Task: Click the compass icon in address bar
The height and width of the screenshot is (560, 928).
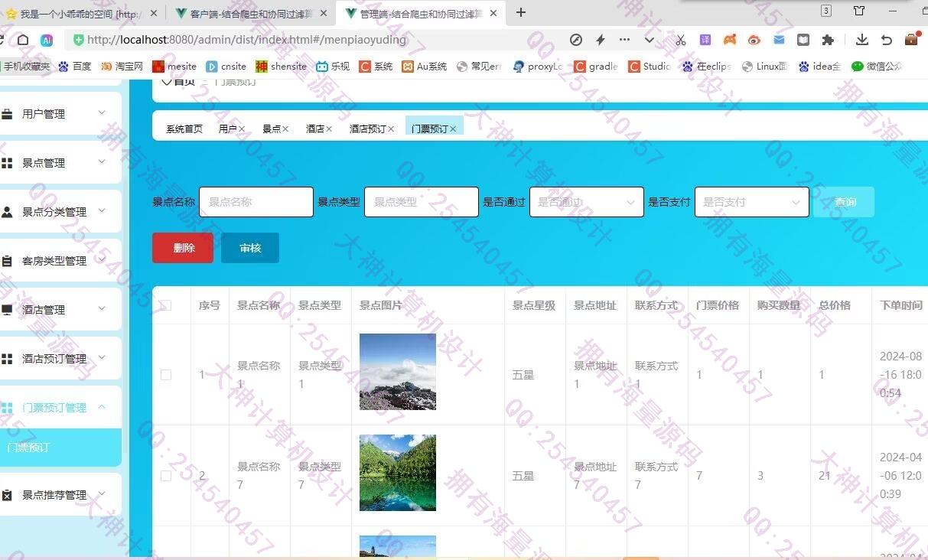Action: pyautogui.click(x=577, y=40)
